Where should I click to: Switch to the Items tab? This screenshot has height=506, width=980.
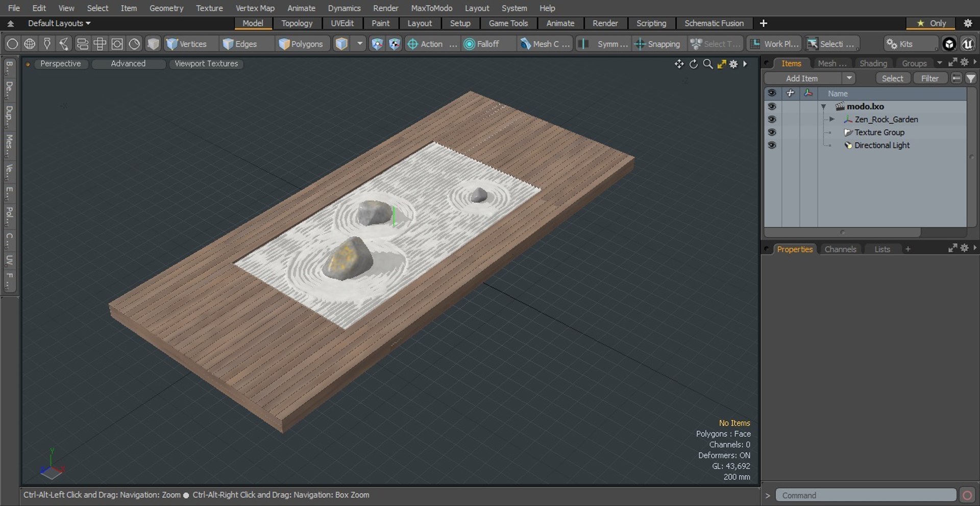[791, 63]
